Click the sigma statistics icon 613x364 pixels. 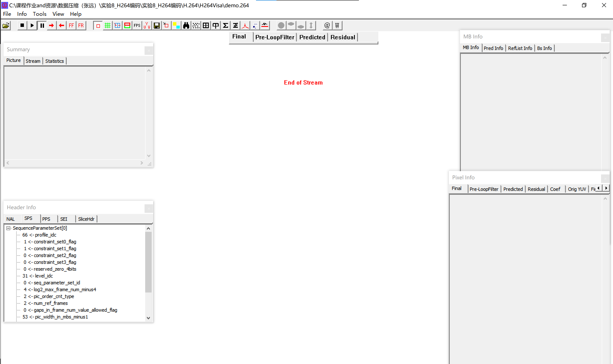click(x=225, y=25)
